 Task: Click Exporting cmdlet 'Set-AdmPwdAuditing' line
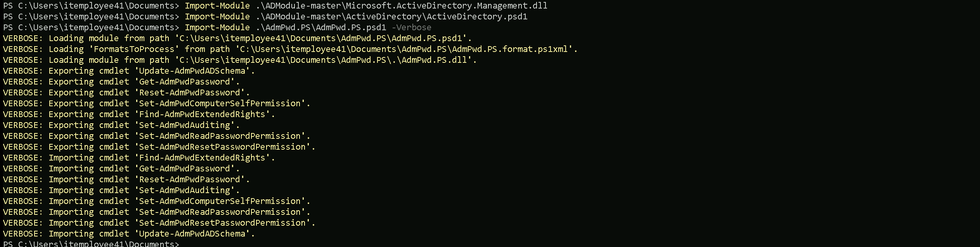click(121, 125)
